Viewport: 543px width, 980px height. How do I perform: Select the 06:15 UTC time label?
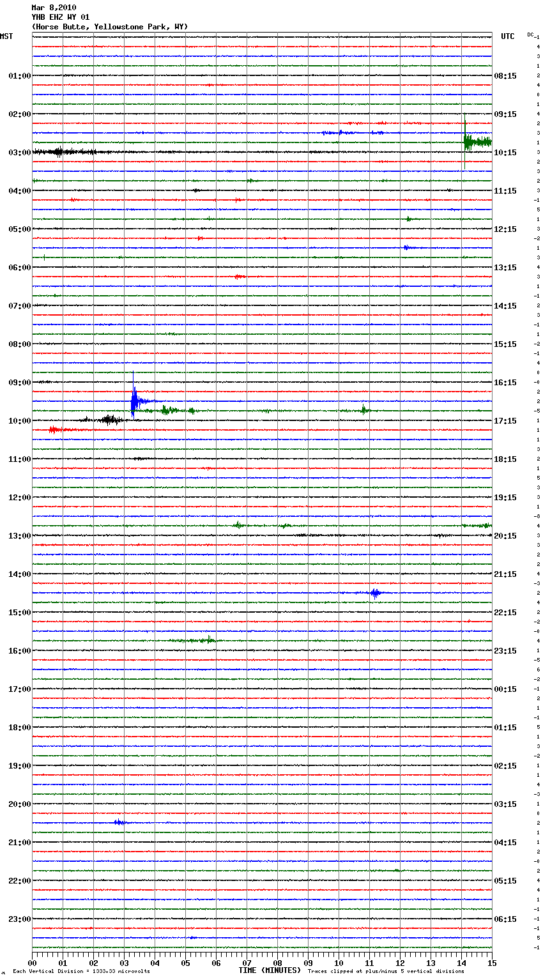[505, 919]
